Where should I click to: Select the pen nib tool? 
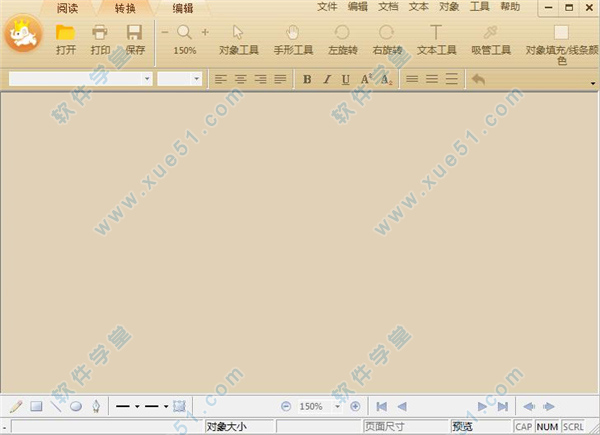pos(96,406)
